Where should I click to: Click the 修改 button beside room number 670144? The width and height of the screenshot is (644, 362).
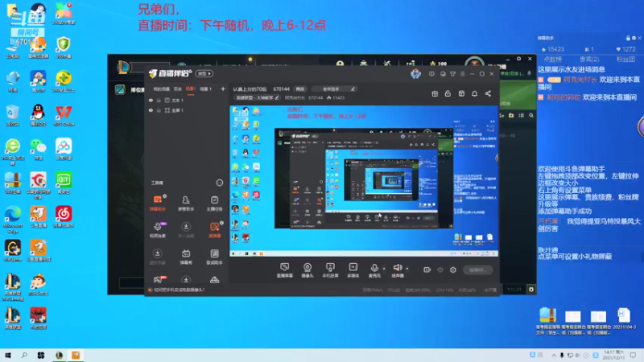[300, 88]
